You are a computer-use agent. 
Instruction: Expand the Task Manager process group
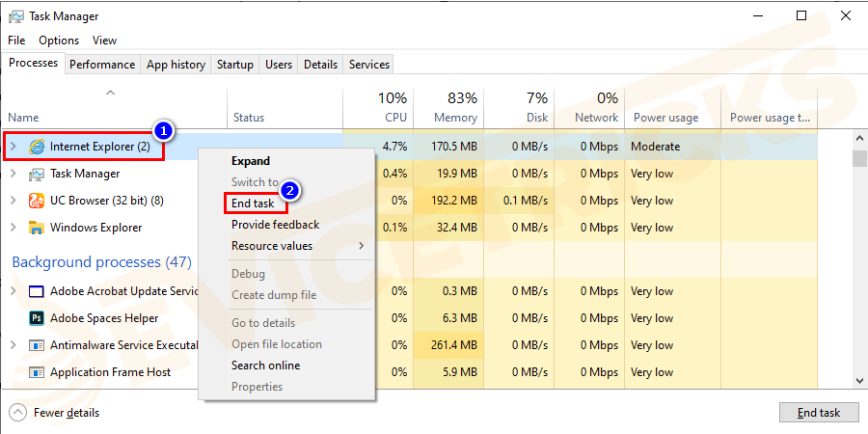pos(14,174)
